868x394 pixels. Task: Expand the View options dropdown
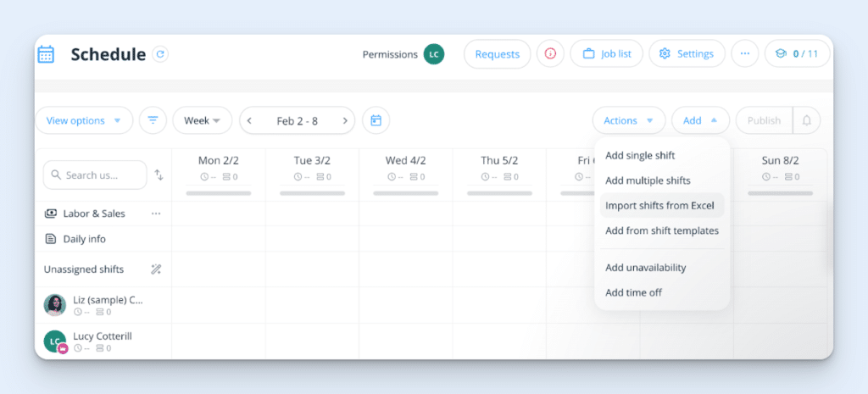point(84,120)
